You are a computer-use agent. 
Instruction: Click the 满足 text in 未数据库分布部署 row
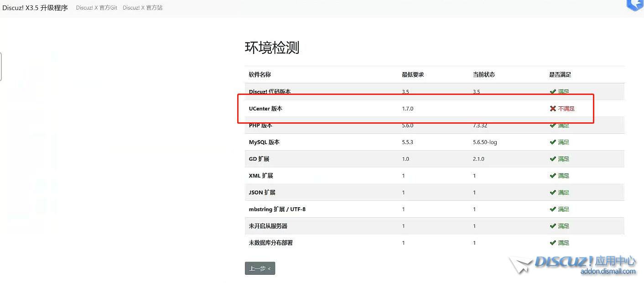(x=564, y=243)
